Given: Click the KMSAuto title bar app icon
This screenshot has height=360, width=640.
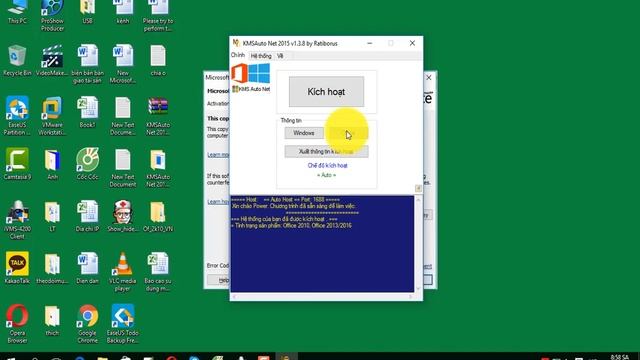Looking at the screenshot, I should tap(236, 43).
